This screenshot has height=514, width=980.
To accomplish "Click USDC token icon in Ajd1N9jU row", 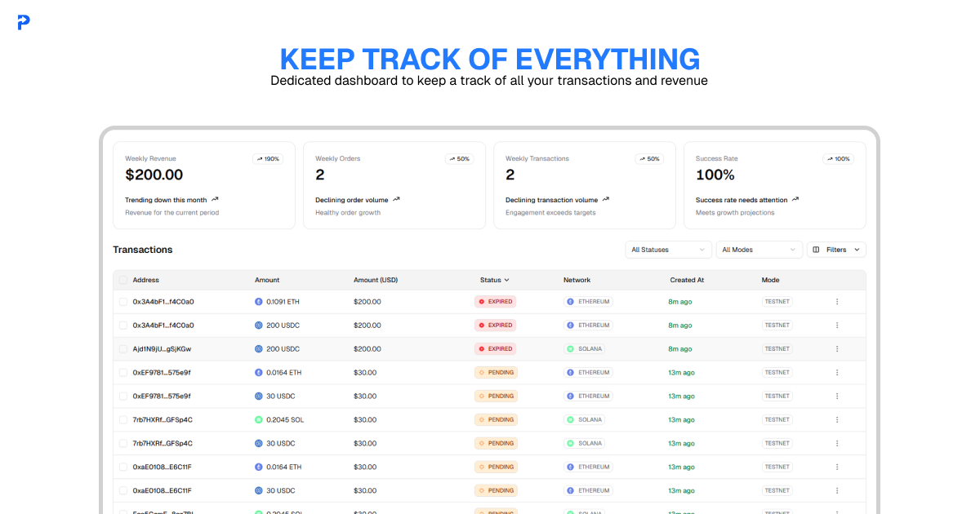I will pos(259,349).
